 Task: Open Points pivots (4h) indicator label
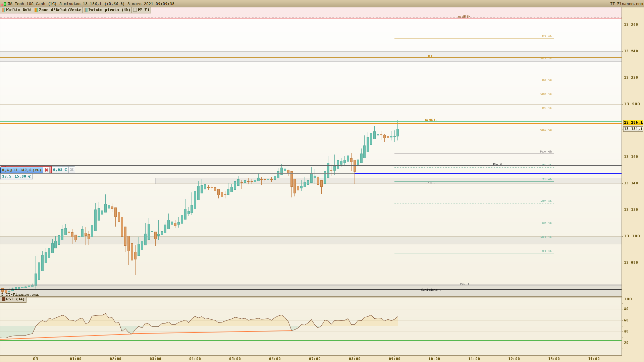(109, 10)
